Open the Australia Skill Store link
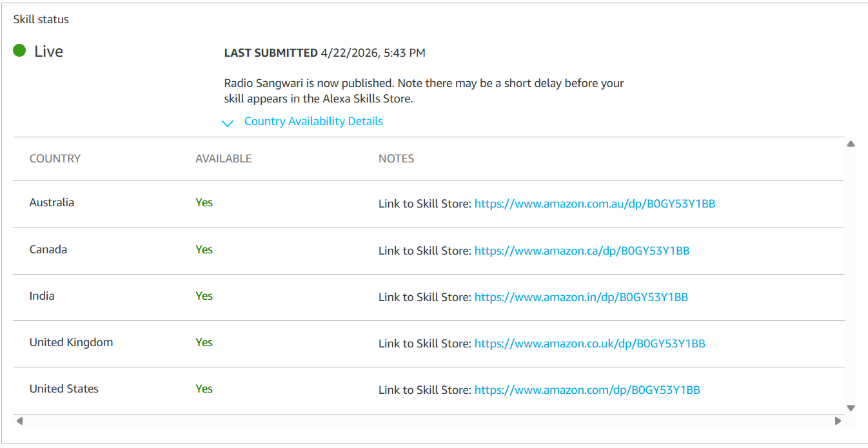The width and height of the screenshot is (868, 448). tap(595, 204)
